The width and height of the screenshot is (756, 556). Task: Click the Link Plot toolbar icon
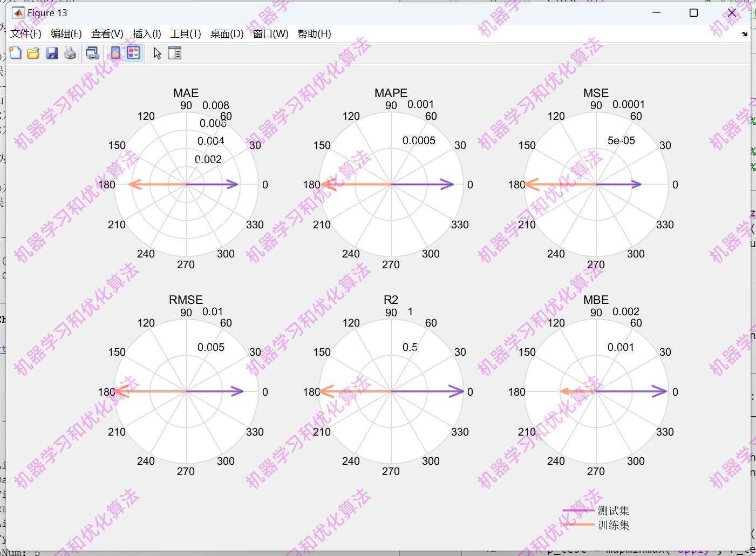93,53
